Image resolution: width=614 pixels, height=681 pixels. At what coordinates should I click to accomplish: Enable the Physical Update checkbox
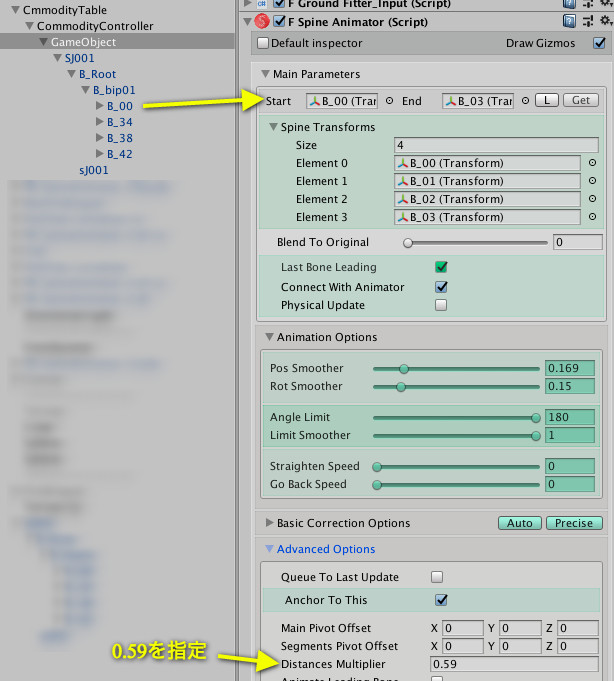click(441, 305)
